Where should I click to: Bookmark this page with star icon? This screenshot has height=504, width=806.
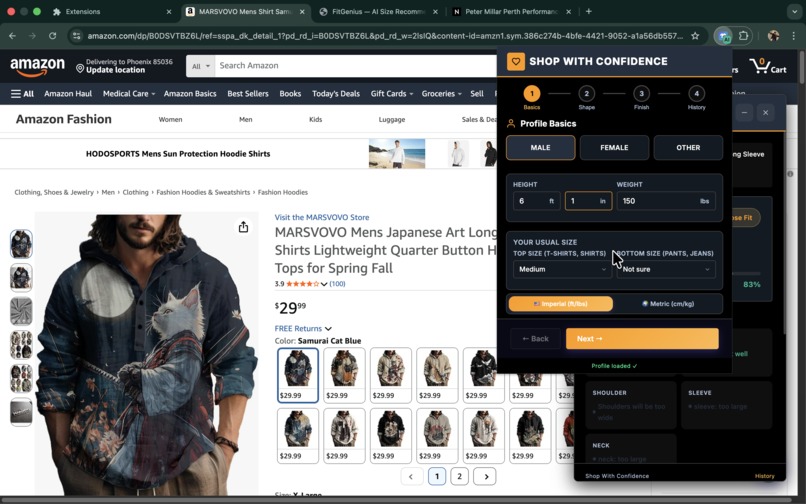pyautogui.click(x=695, y=35)
